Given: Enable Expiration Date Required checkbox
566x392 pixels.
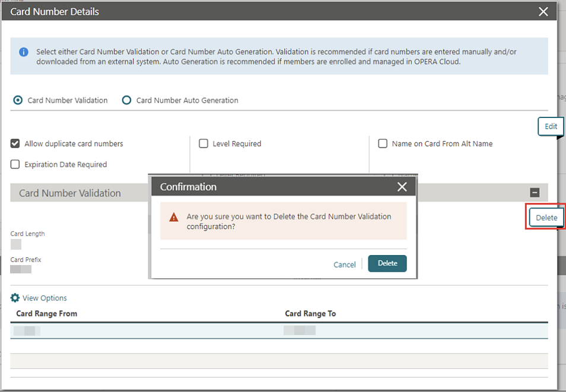Looking at the screenshot, I should (15, 164).
